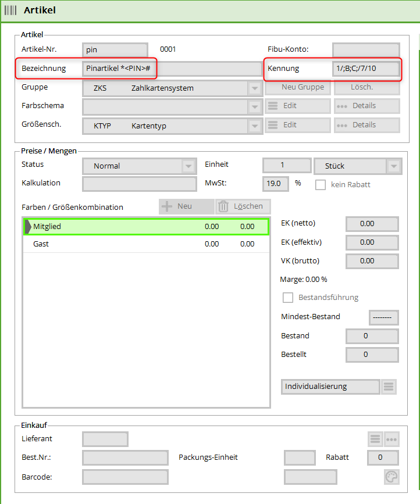Click the Lieferant three-dots details icon
This screenshot has height=504, width=420.
tap(391, 439)
